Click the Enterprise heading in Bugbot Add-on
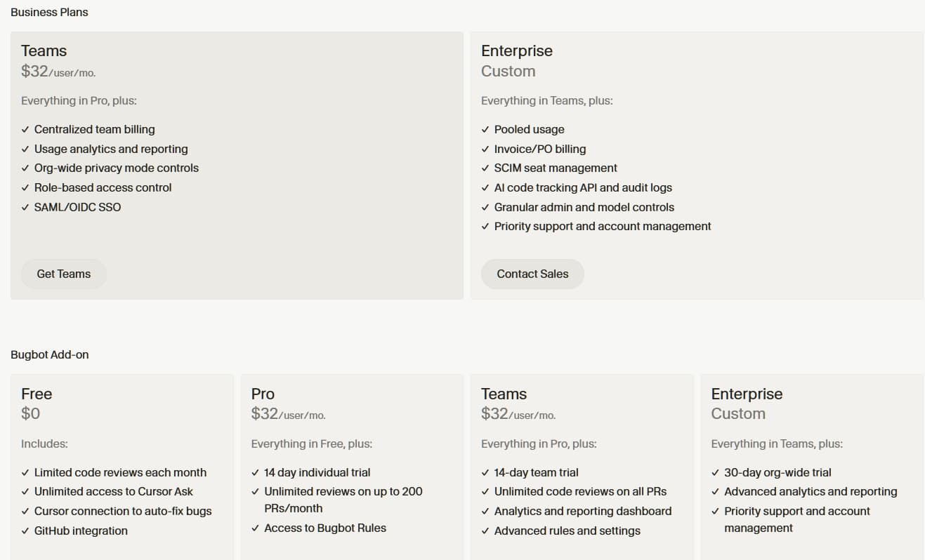The height and width of the screenshot is (560, 925). click(x=747, y=394)
